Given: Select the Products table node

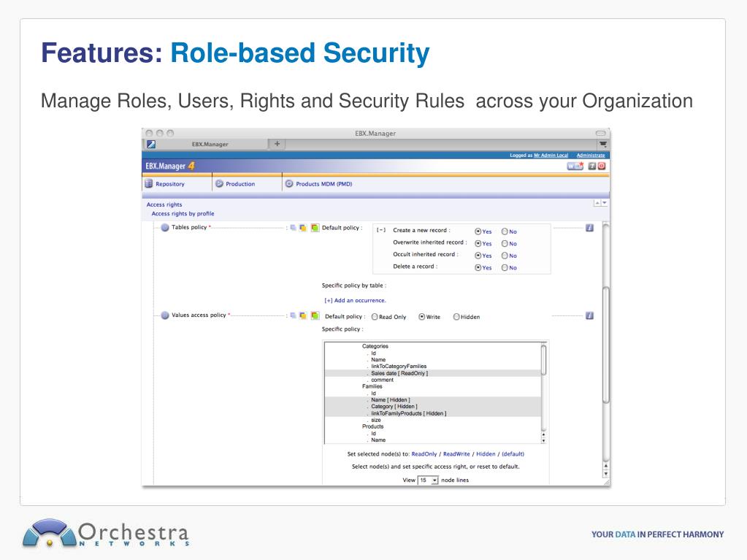Looking at the screenshot, I should pyautogui.click(x=372, y=426).
